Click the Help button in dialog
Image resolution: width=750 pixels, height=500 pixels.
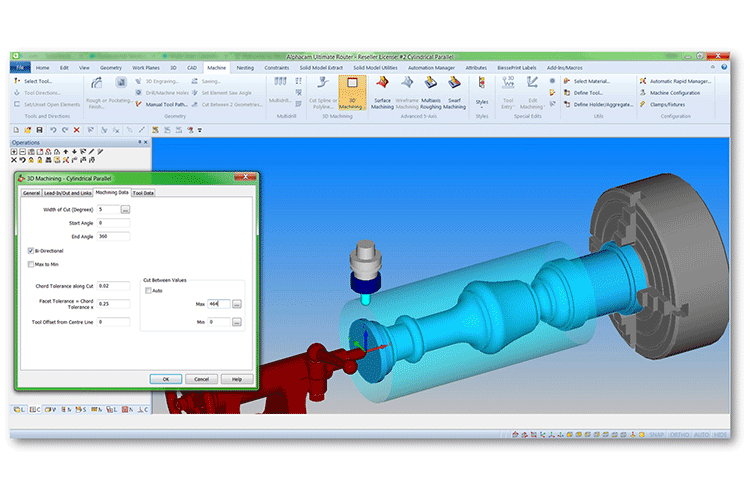(x=237, y=379)
